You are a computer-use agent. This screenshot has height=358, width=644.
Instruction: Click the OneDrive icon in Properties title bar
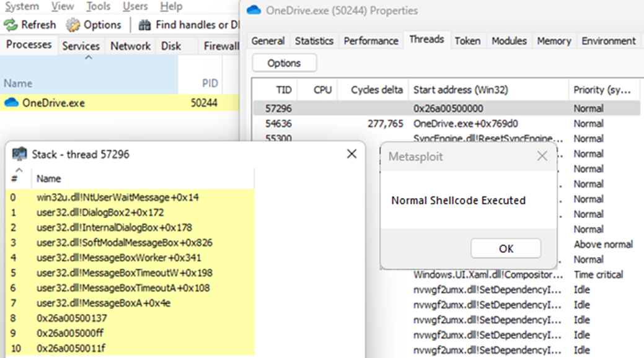coord(253,11)
